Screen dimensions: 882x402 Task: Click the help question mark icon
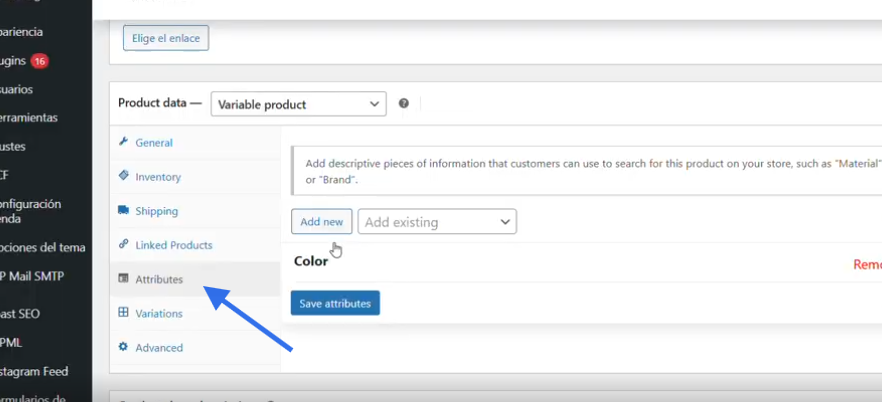(404, 104)
